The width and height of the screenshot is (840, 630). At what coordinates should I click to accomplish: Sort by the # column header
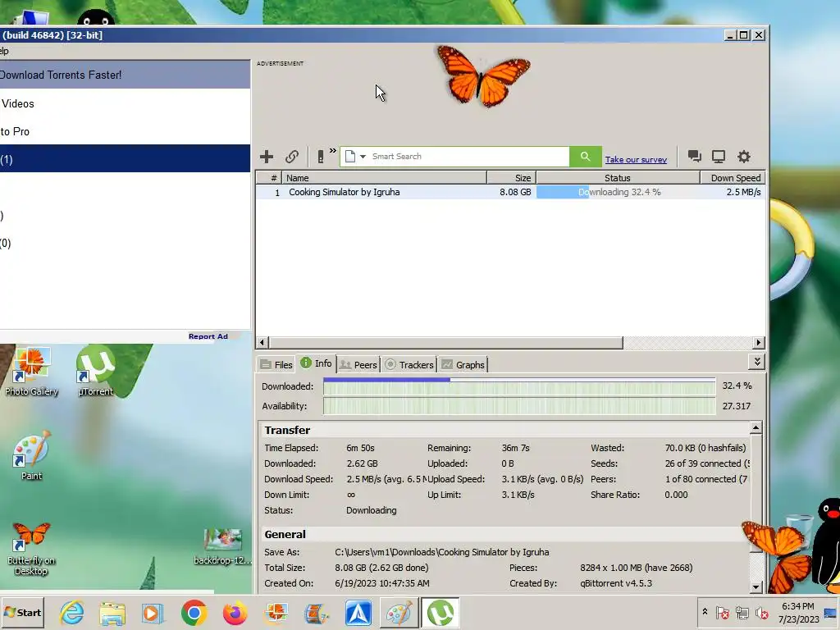click(x=269, y=178)
